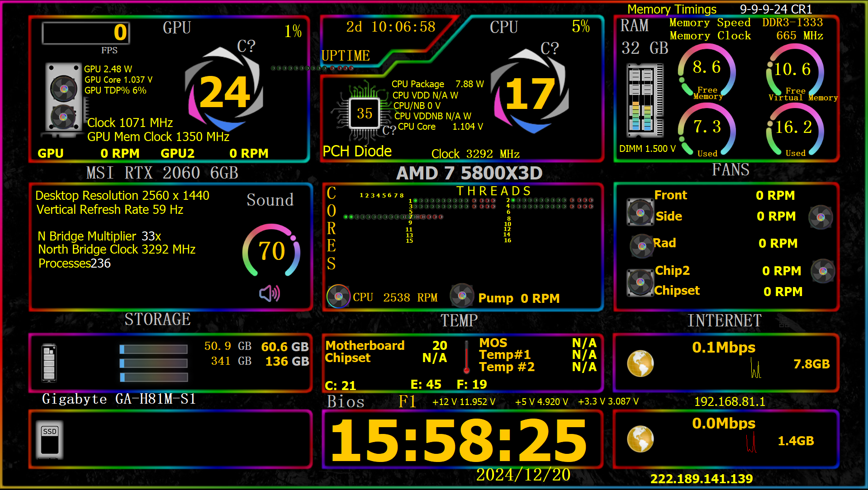Click the Free Memory gauge showing 8.6

click(707, 72)
